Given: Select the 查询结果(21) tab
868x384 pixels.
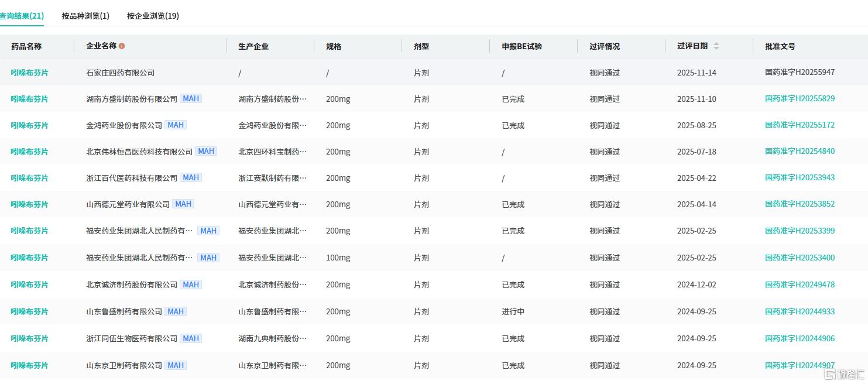Looking at the screenshot, I should pyautogui.click(x=22, y=16).
